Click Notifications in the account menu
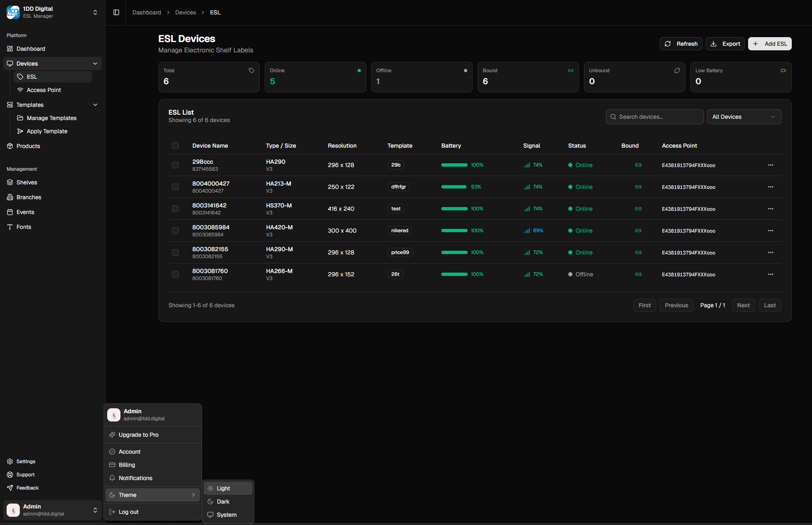 pos(135,478)
